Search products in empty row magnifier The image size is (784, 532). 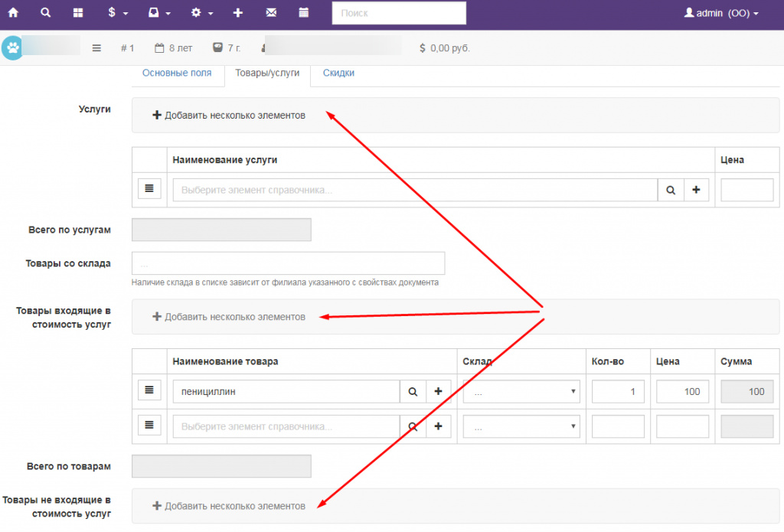click(x=413, y=426)
